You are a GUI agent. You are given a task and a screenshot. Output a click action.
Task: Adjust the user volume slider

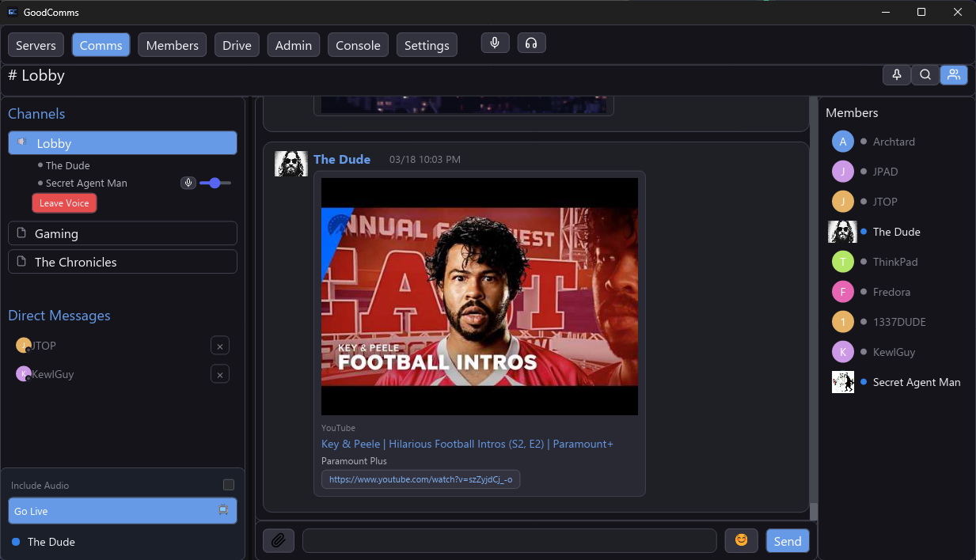click(214, 183)
